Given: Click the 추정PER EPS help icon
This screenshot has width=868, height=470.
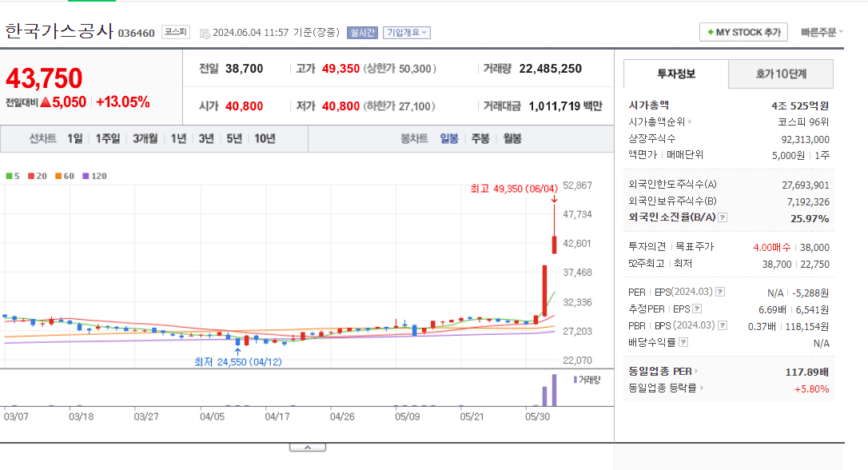Looking at the screenshot, I should [x=697, y=309].
